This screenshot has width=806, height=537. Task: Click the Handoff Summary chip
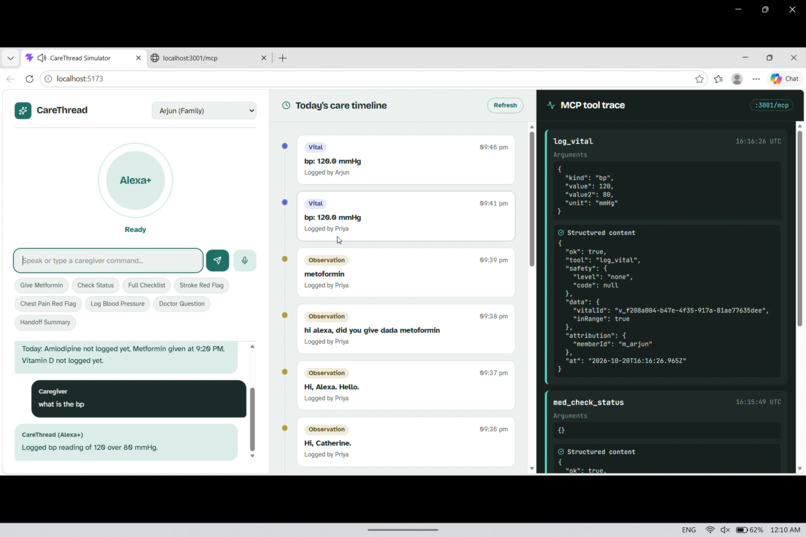45,322
